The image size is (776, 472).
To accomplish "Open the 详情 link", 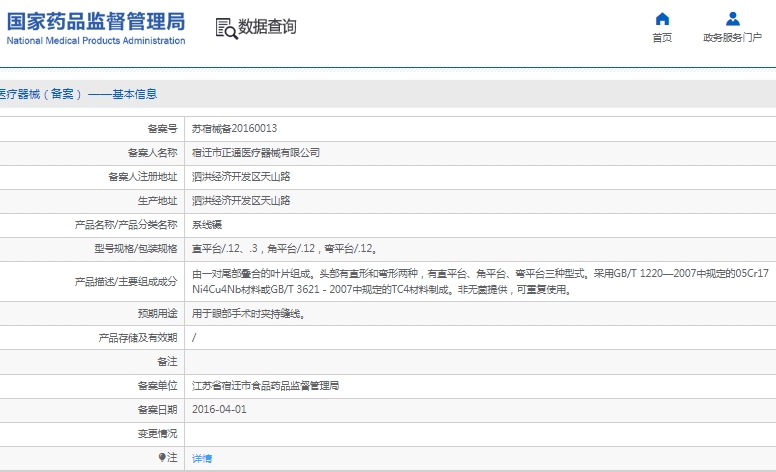I will pos(202,459).
